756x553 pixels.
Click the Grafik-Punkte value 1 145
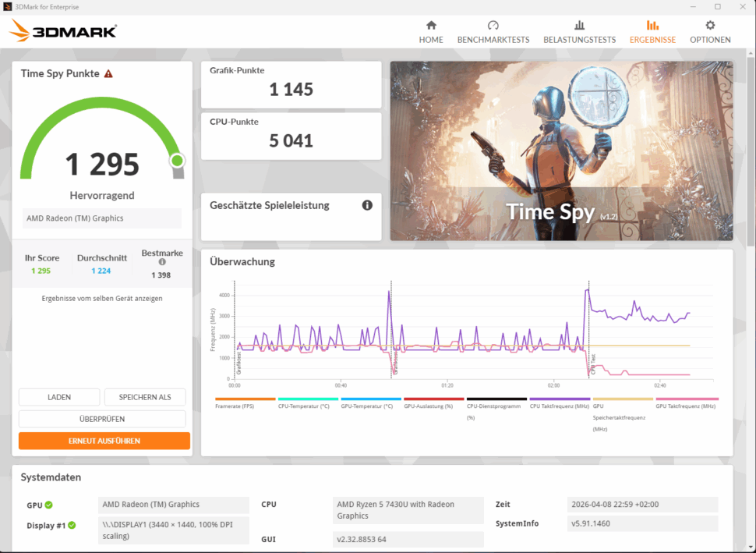[x=291, y=89]
